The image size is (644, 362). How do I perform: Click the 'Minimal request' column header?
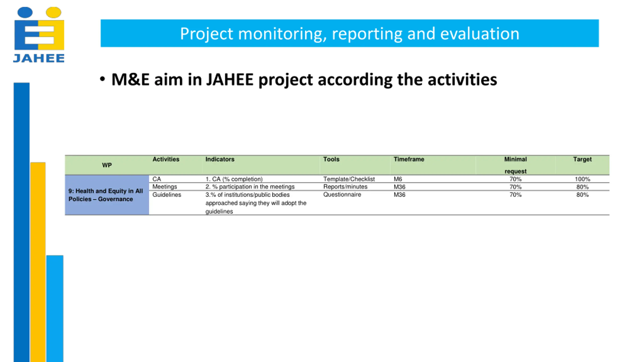pyautogui.click(x=515, y=165)
